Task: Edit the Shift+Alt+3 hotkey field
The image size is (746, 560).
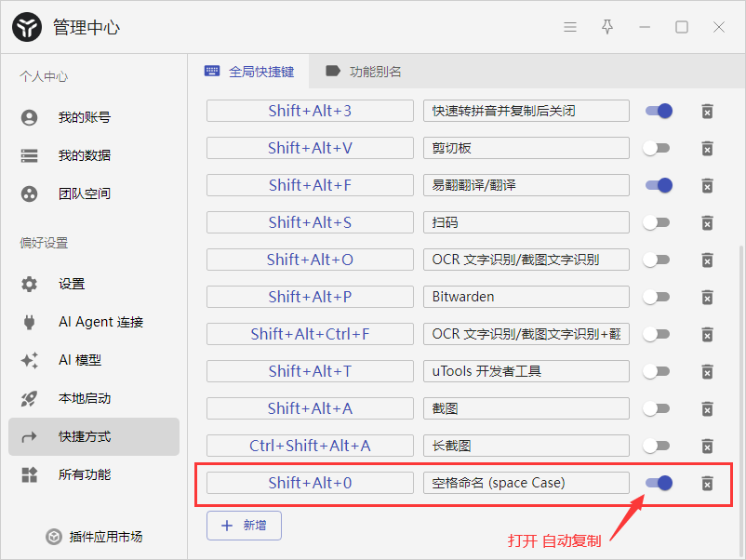Action: coord(310,111)
